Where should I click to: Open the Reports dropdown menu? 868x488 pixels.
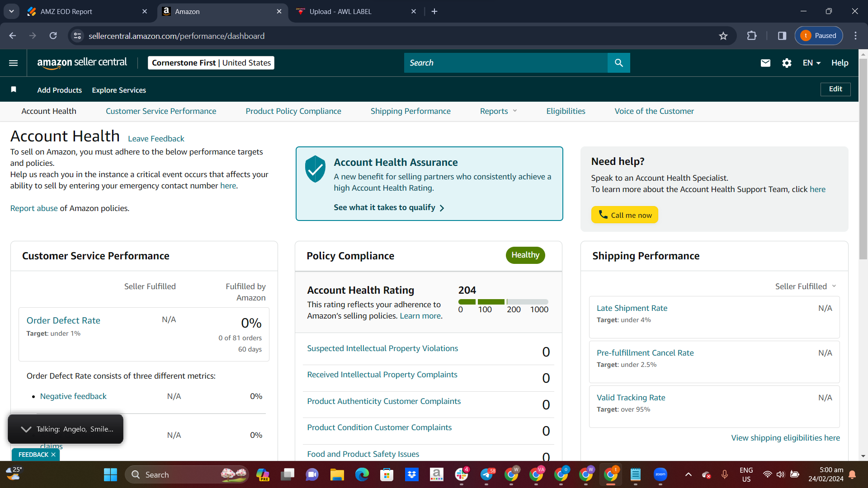coord(498,111)
